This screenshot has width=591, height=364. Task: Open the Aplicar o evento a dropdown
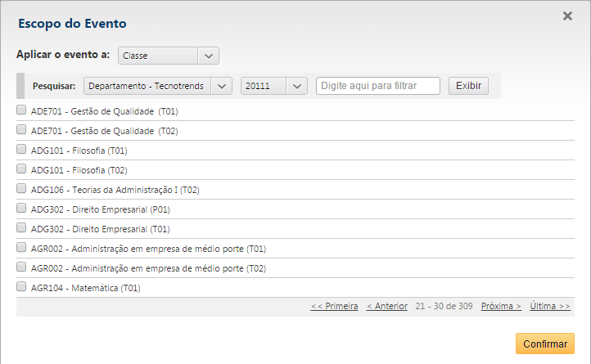coord(169,56)
